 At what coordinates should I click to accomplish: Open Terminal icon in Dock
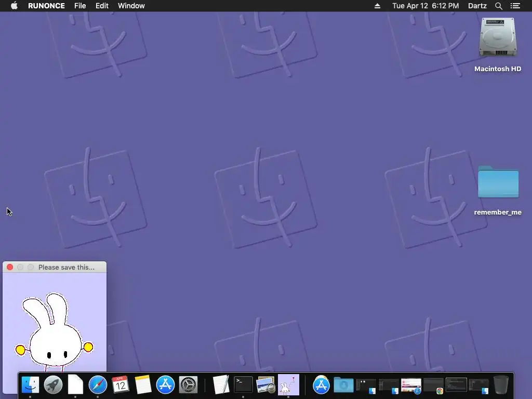[x=243, y=385]
